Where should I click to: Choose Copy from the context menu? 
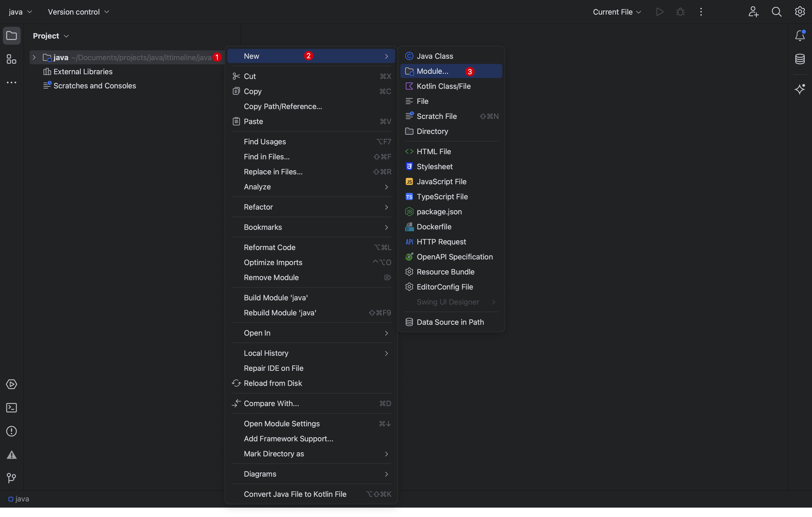(x=311, y=91)
